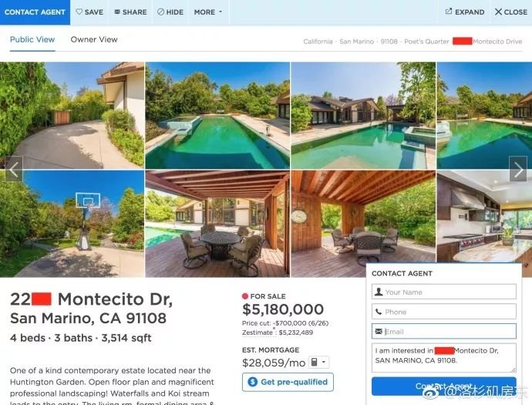Image resolution: width=532 pixels, height=405 pixels.
Task: Expand the listing with the Expand icon
Action: (449, 12)
